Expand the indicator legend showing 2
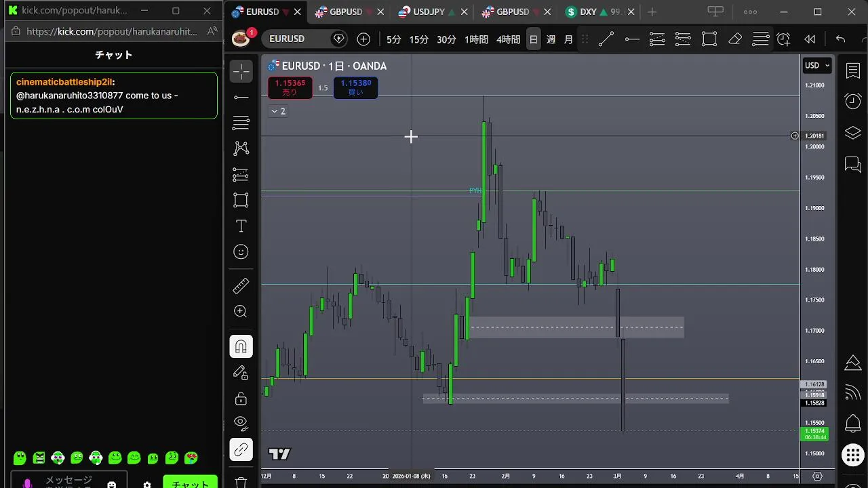Image resolution: width=868 pixels, height=488 pixels. tap(278, 111)
